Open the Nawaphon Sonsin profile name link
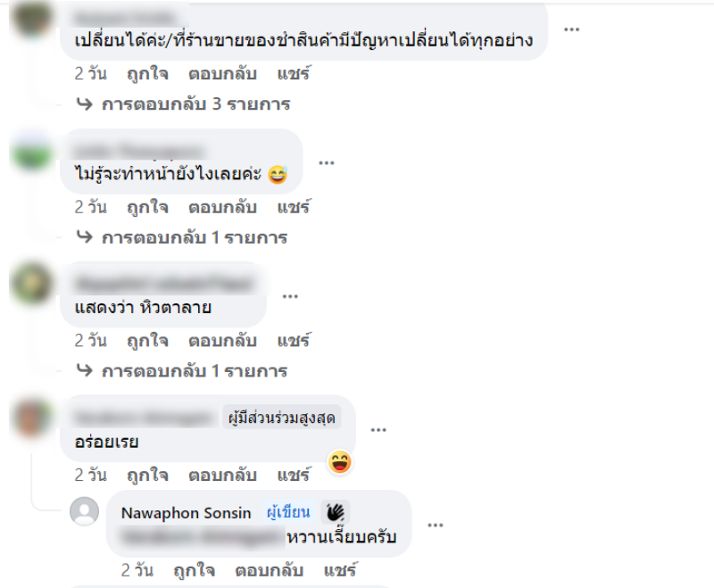The width and height of the screenshot is (714, 588). pyautogui.click(x=186, y=513)
